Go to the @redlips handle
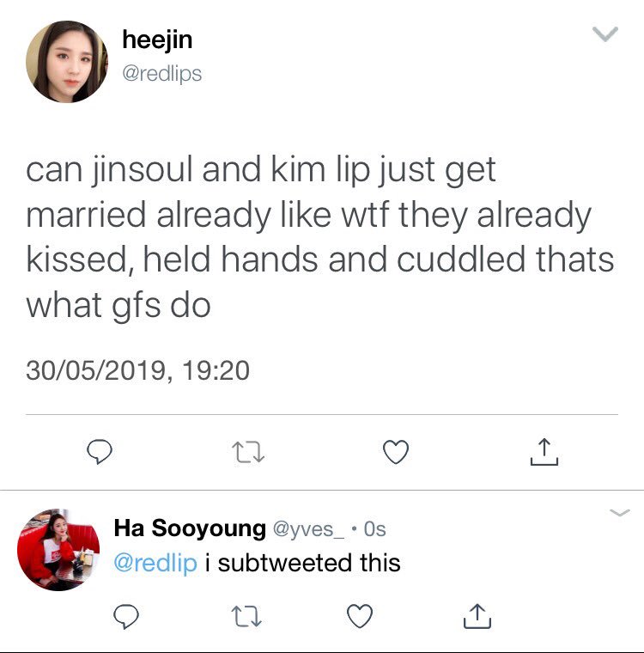Screen dimensions: 644x653 click(162, 74)
